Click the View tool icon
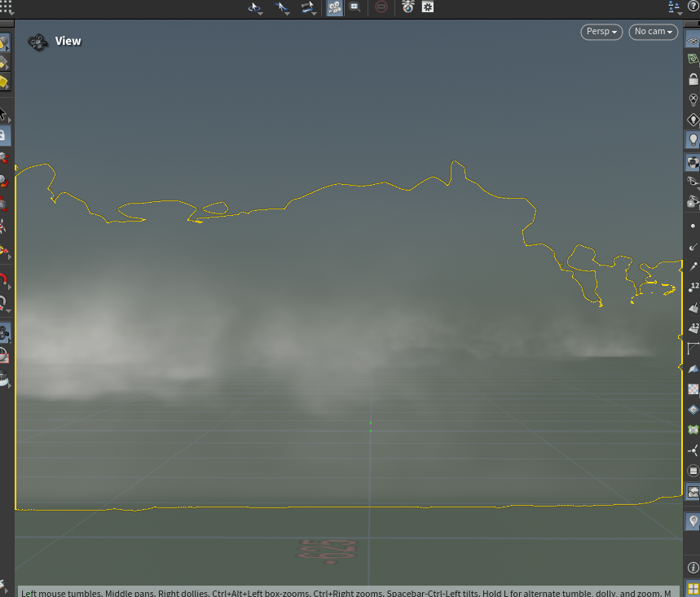700x597 pixels. point(37,42)
